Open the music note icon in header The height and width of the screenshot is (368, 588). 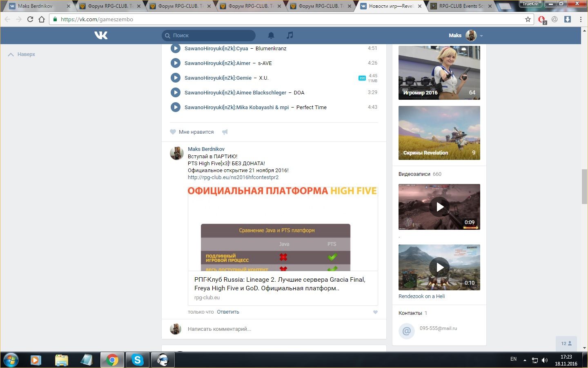[290, 36]
